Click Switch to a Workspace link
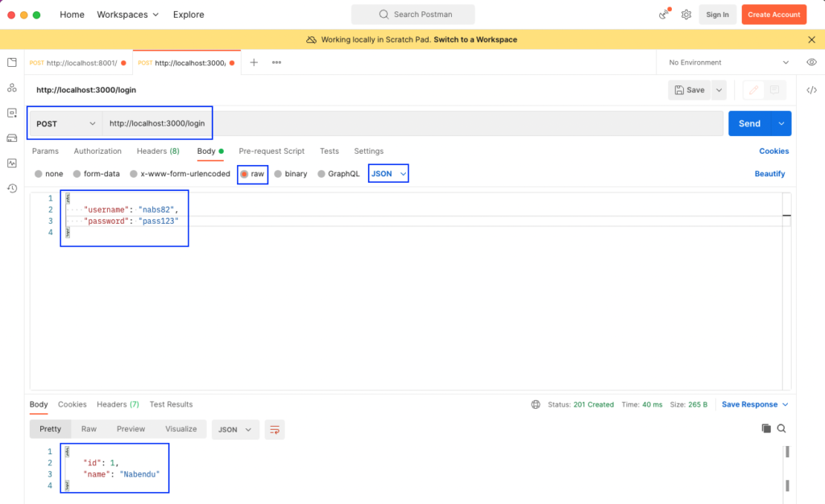This screenshot has height=504, width=825. click(x=475, y=39)
